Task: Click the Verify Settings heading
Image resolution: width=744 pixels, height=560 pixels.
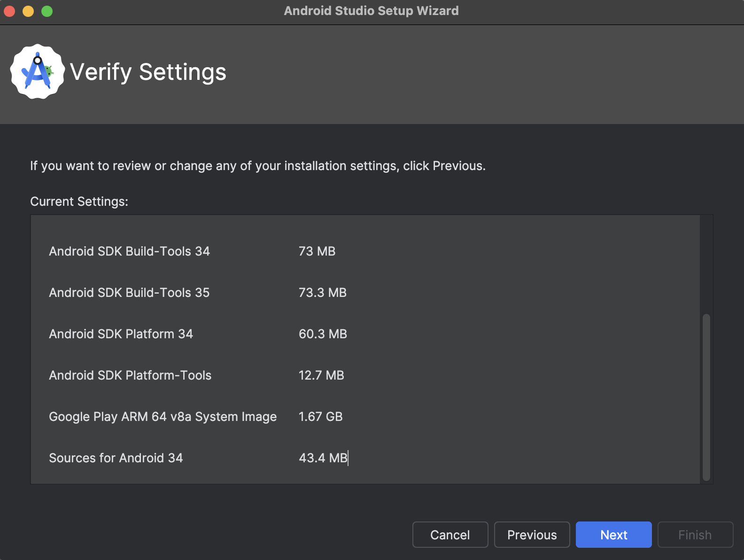Action: tap(148, 72)
